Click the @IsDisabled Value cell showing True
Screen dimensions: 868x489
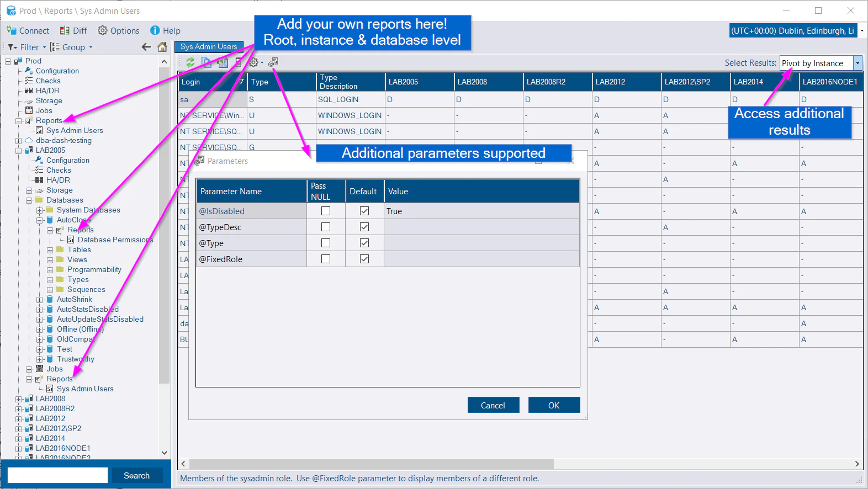tap(481, 211)
